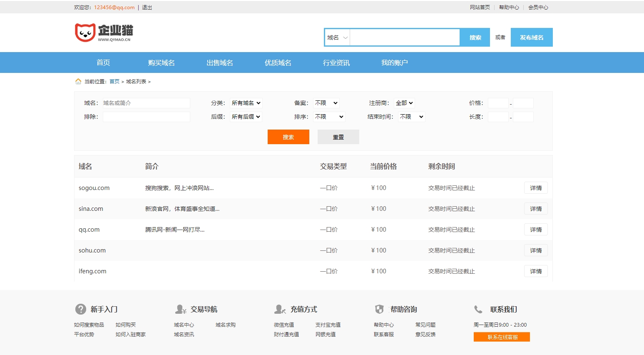
Task: Focus the maximum 价格 input
Action: (523, 103)
